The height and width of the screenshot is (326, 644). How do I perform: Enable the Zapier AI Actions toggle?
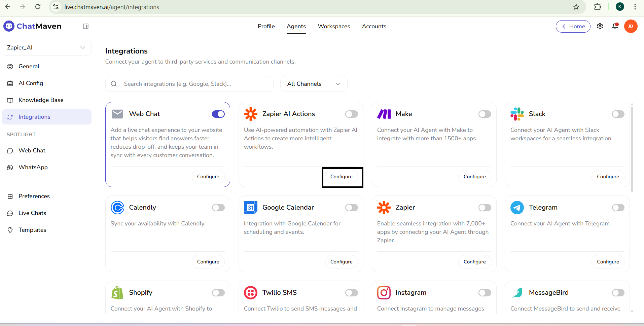click(x=351, y=114)
